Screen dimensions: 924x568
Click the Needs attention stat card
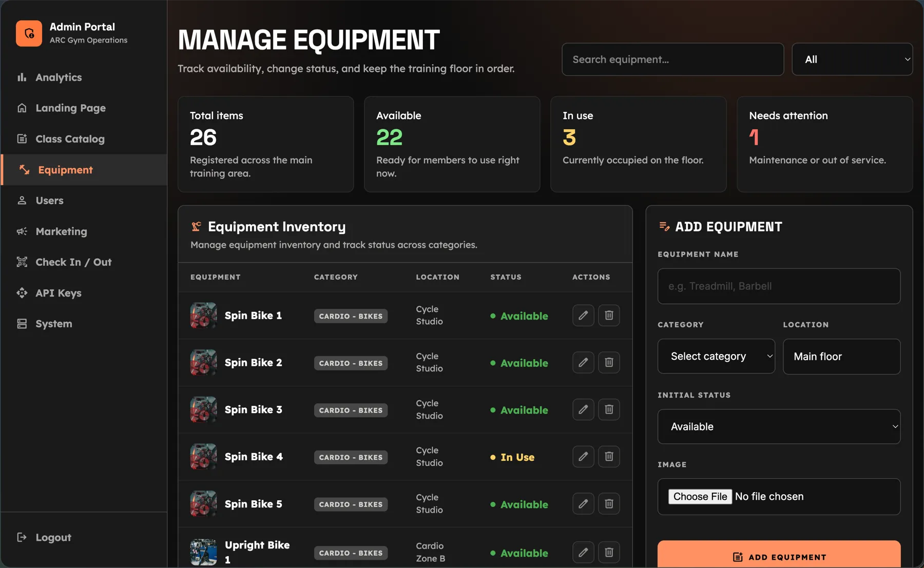tap(824, 144)
